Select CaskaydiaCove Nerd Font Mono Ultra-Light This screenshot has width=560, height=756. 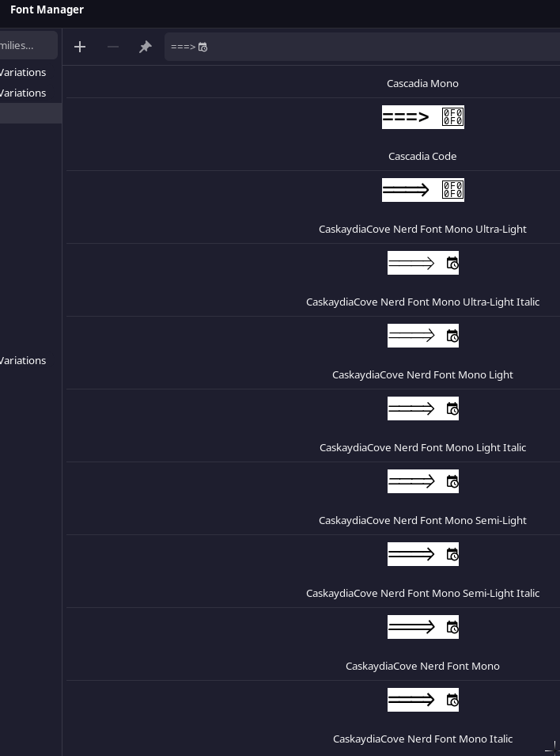[422, 229]
